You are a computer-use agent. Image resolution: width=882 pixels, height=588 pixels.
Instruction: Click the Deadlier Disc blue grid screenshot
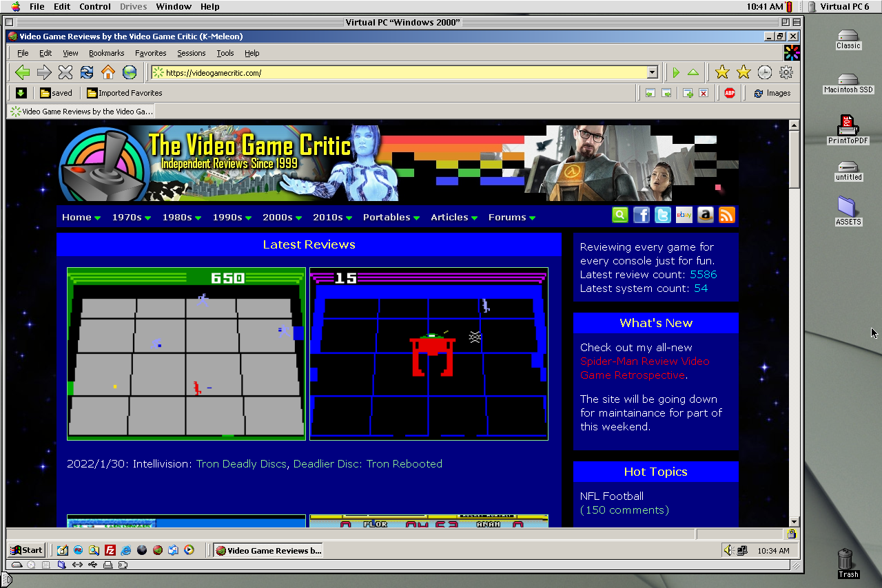tap(429, 354)
